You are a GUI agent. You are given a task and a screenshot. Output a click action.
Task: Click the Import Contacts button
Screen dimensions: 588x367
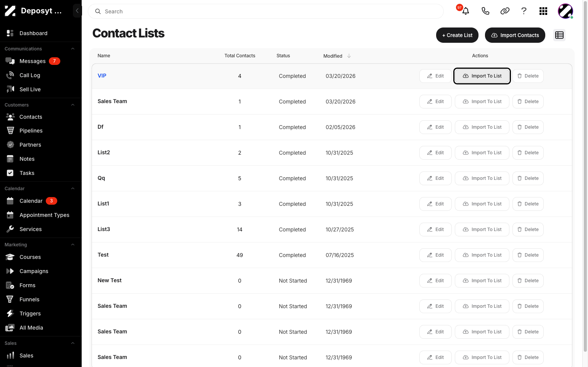(515, 35)
